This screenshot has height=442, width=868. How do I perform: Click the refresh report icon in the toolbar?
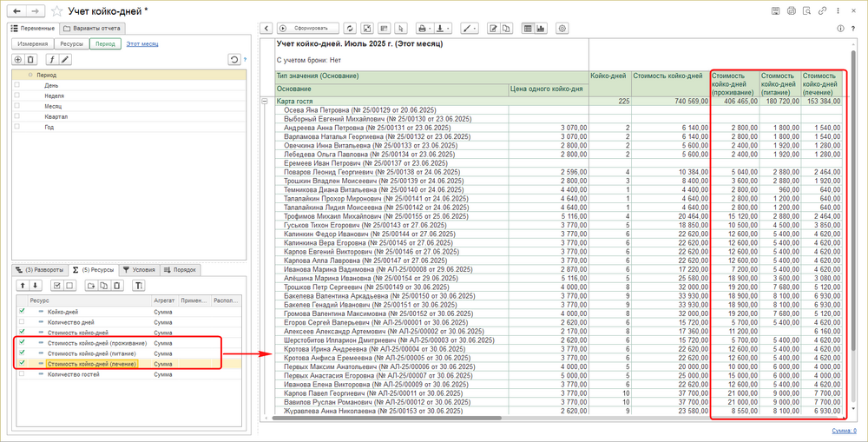point(350,29)
